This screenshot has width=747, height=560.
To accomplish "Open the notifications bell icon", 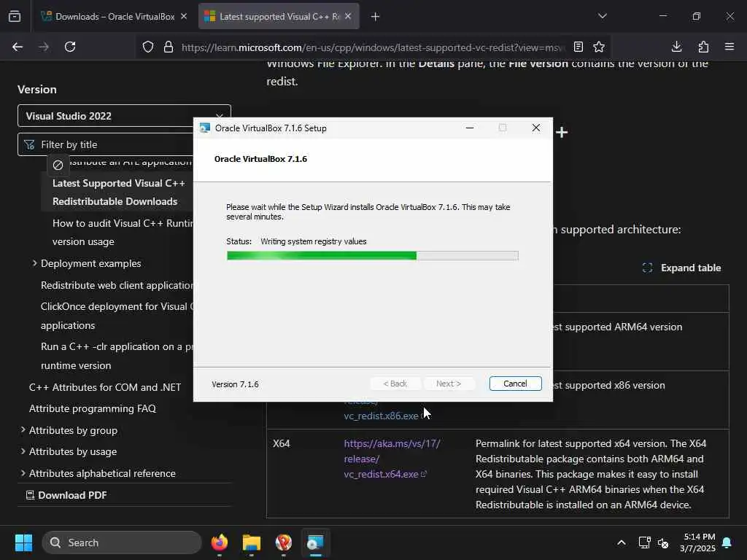I will [x=727, y=542].
